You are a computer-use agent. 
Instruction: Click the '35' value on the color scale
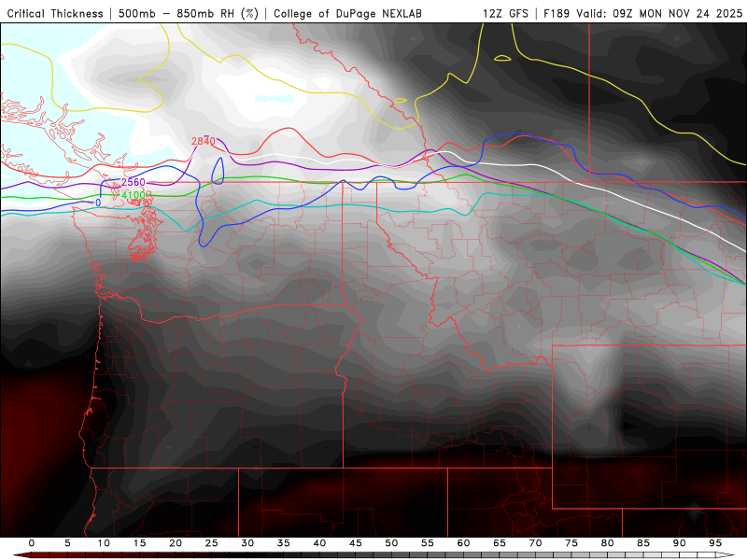(284, 543)
